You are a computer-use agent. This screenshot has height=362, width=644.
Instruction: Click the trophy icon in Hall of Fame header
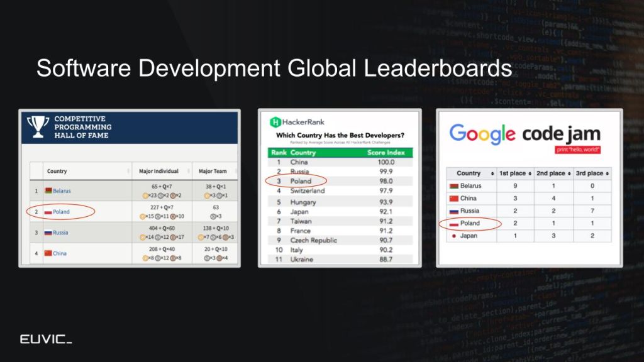pos(38,126)
